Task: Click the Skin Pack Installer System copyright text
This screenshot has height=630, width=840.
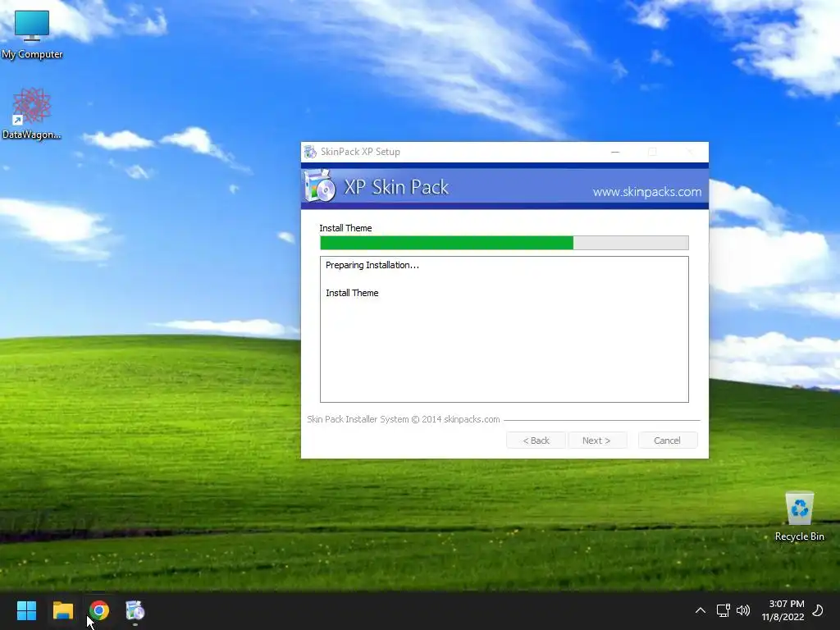Action: click(x=404, y=419)
